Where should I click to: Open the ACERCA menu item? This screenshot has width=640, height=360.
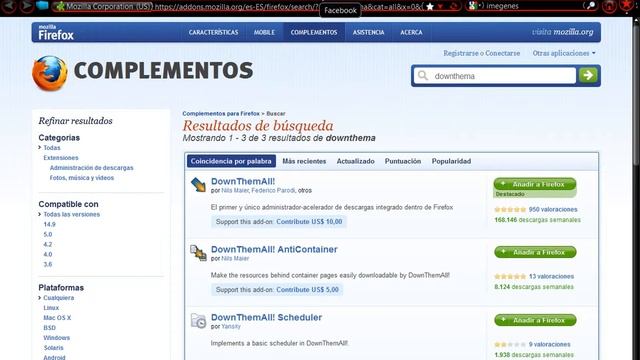point(411,32)
